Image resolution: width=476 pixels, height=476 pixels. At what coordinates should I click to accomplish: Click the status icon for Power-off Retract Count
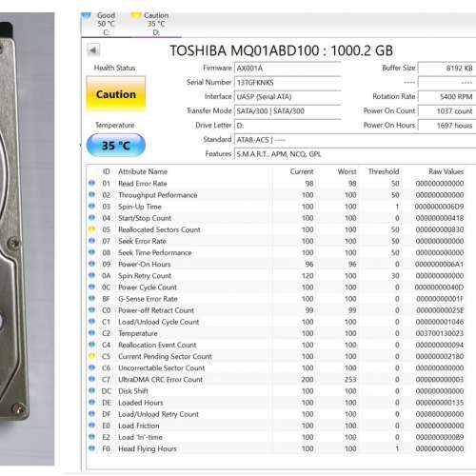coord(92,310)
